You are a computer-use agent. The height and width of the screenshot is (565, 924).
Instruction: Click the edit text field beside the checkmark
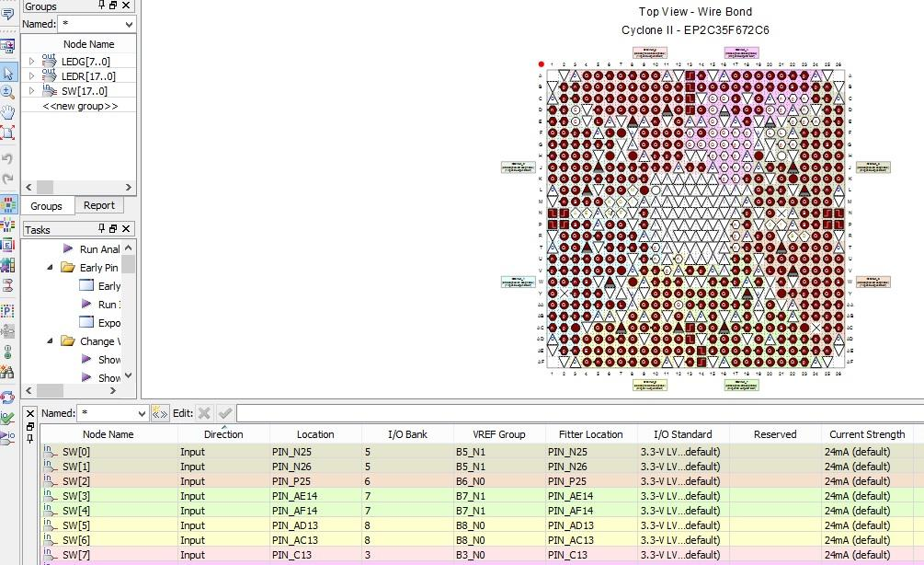point(580,413)
